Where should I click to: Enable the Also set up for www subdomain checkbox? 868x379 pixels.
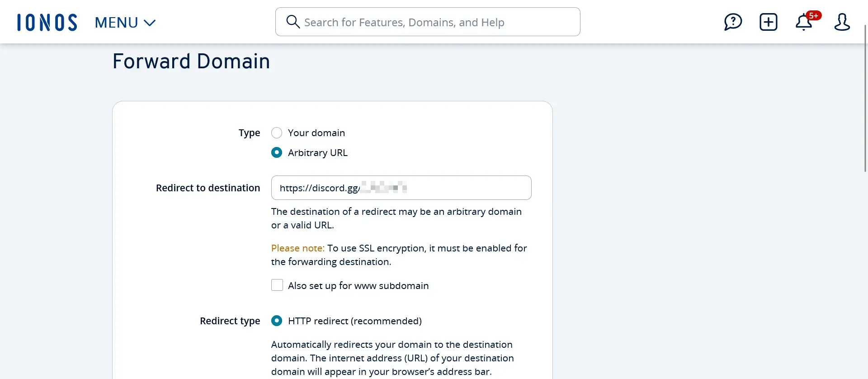(x=277, y=285)
